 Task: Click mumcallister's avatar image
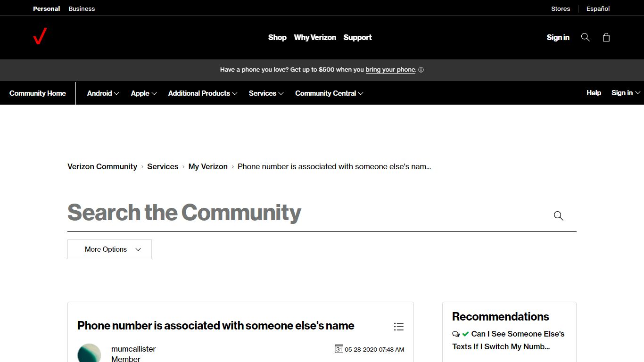point(89,353)
